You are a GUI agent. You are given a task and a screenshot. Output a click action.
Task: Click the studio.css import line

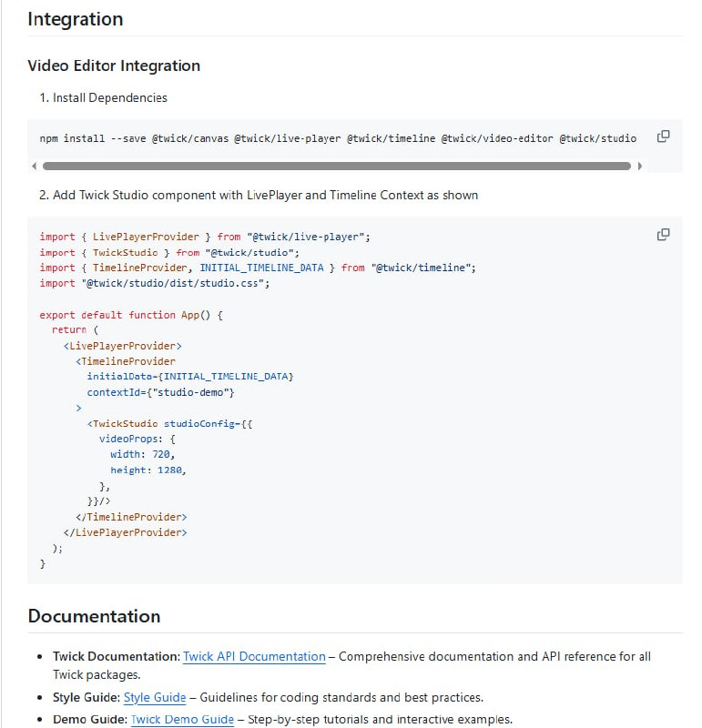(155, 283)
